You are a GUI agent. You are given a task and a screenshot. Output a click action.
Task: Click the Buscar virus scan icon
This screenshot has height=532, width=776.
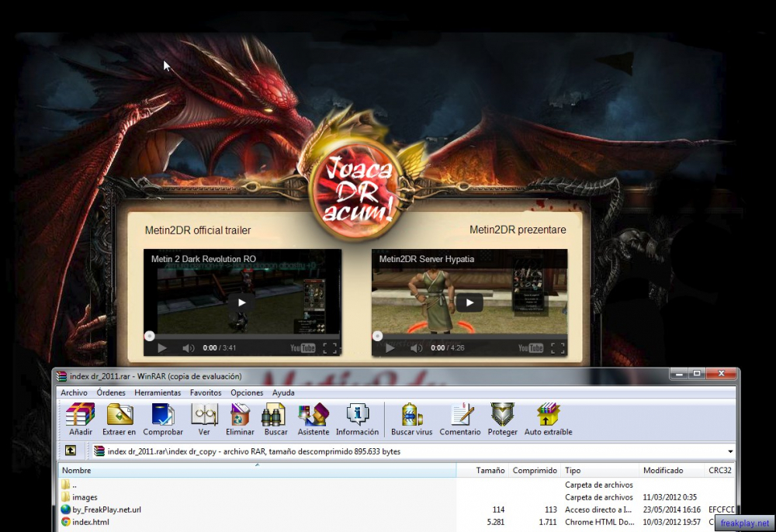coord(412,418)
